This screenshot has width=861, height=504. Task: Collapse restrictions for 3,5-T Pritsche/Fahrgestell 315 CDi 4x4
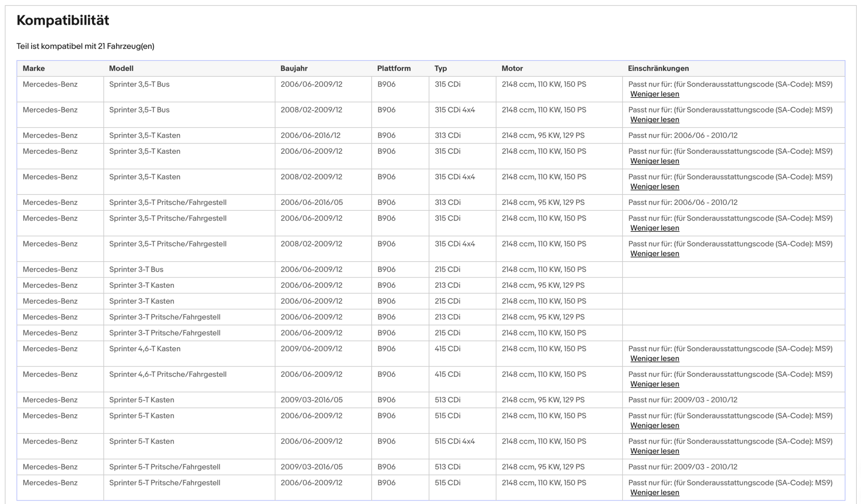[x=655, y=254]
